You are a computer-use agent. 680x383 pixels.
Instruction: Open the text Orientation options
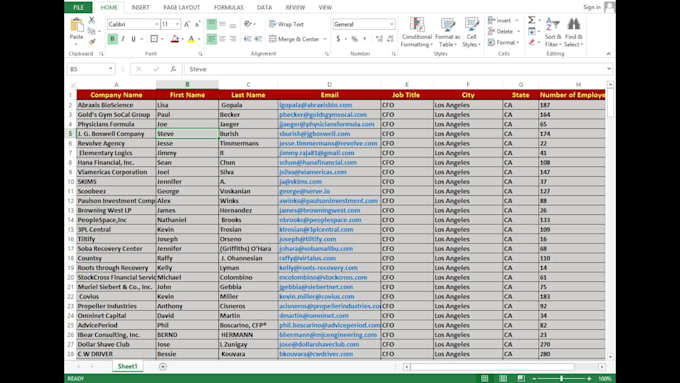coord(249,24)
